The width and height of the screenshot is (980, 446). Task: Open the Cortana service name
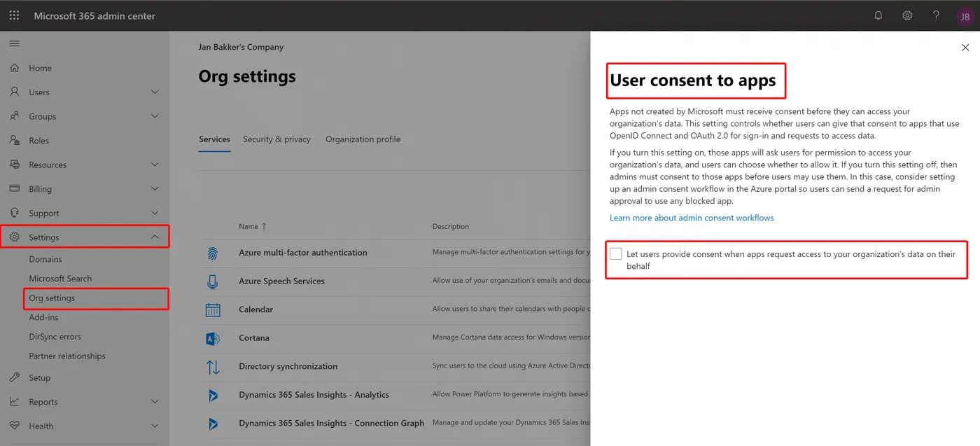254,338
